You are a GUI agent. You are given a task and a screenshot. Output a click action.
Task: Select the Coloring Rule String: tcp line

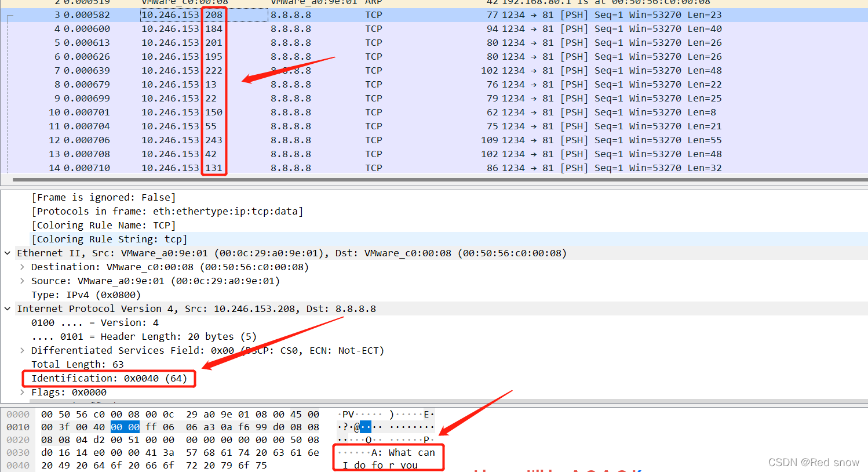[x=109, y=239]
